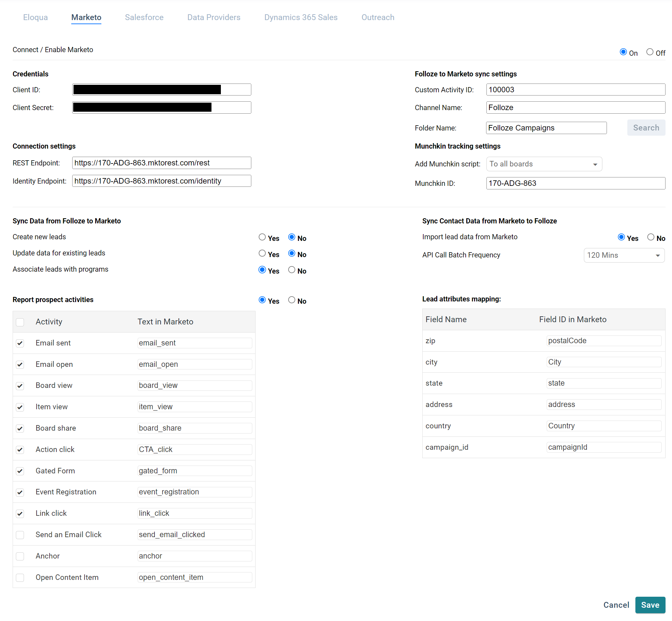Open the Add Munchkin script dropdown
The width and height of the screenshot is (672, 621).
point(544,164)
